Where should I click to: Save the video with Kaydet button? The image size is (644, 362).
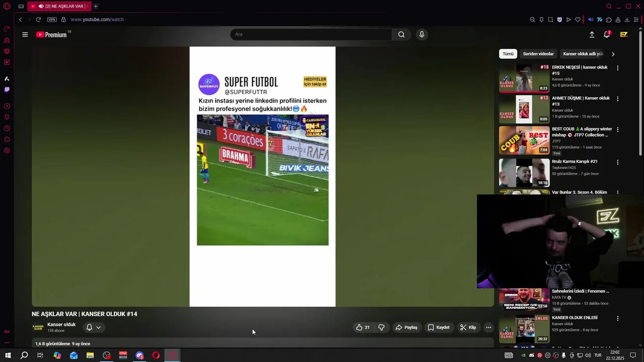439,327
